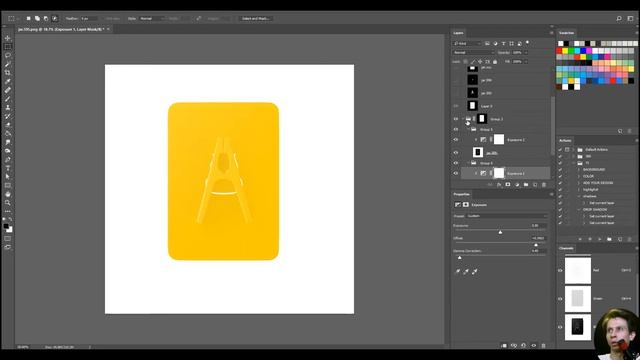Switch to the Swatches panel tab

(566, 33)
